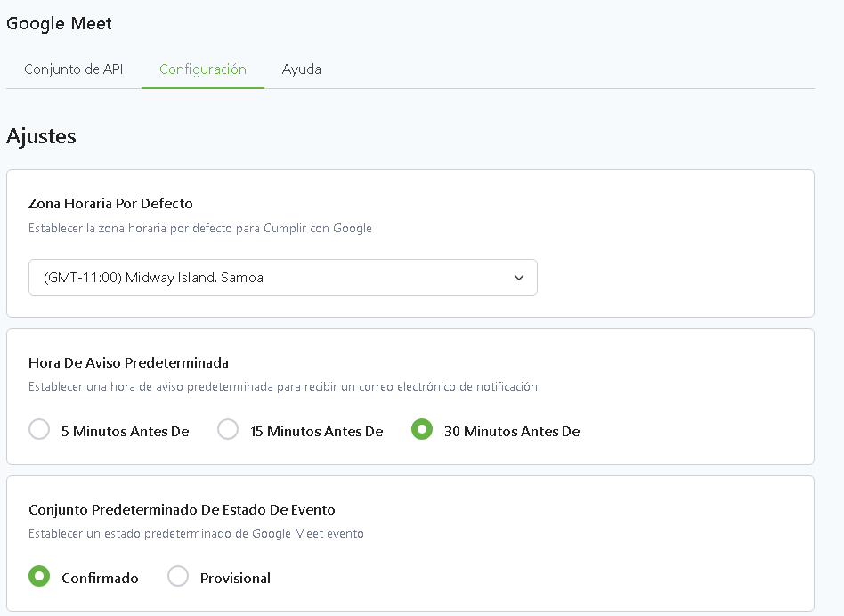Click the Ajustes section heading
Screen dimensions: 844x616
pyautogui.click(x=41, y=136)
